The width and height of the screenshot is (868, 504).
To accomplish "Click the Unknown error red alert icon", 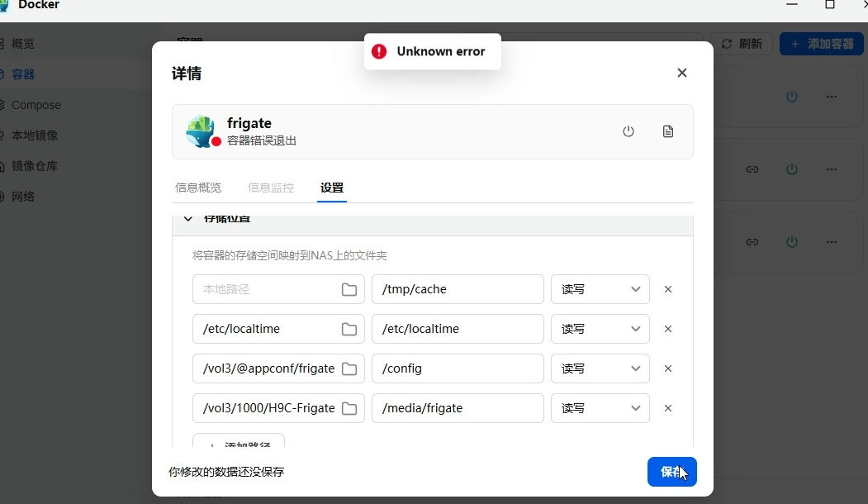I will (379, 51).
